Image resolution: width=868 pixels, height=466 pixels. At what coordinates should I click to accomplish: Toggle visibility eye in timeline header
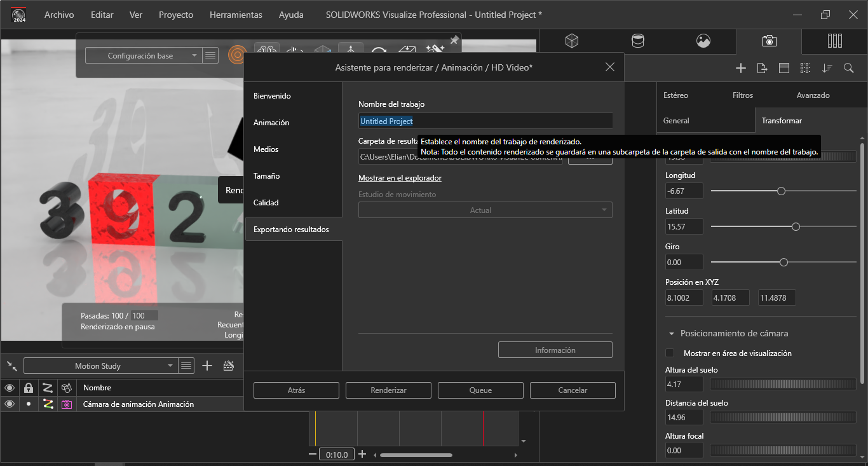[x=10, y=387]
